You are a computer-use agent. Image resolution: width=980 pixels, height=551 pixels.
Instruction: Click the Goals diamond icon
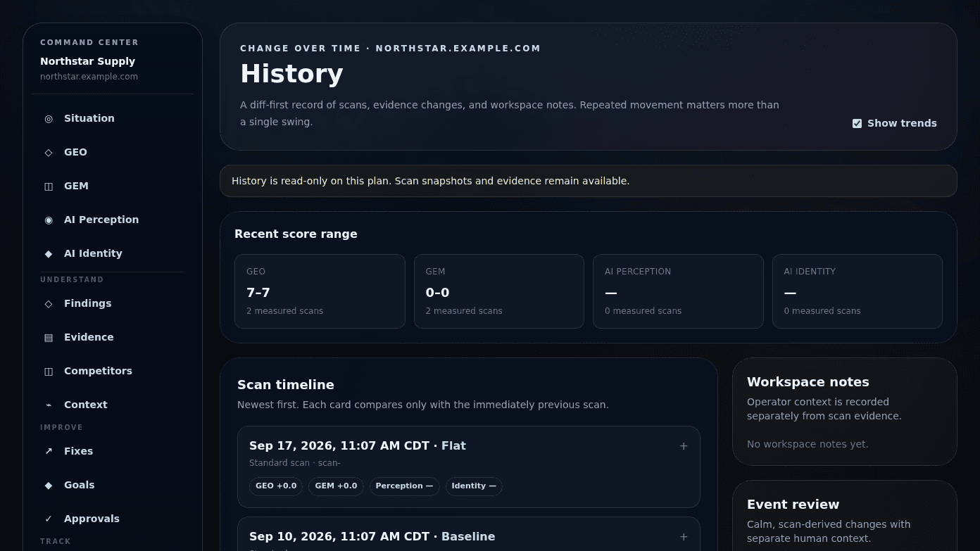(49, 486)
